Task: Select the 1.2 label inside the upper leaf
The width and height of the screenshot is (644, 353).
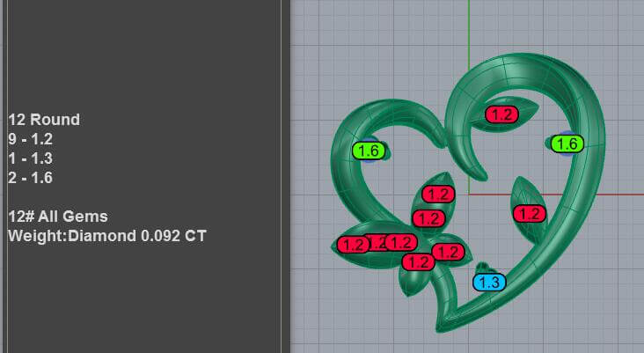Action: click(501, 114)
